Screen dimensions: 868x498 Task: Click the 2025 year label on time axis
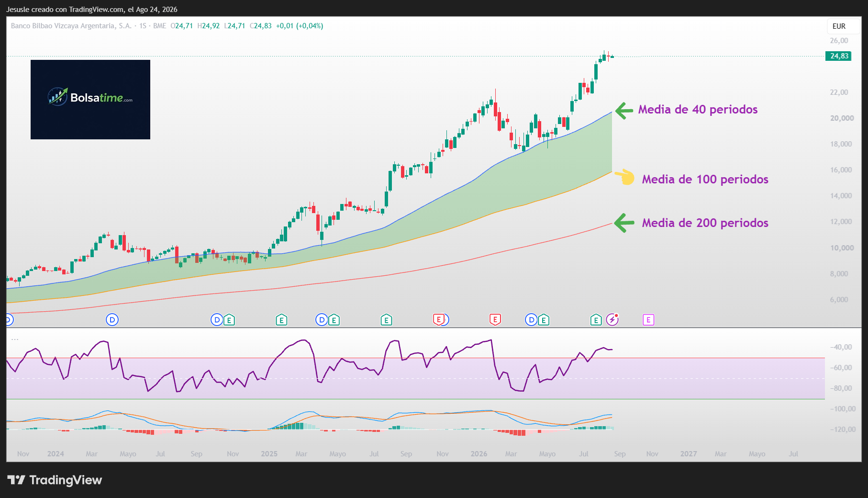click(269, 454)
